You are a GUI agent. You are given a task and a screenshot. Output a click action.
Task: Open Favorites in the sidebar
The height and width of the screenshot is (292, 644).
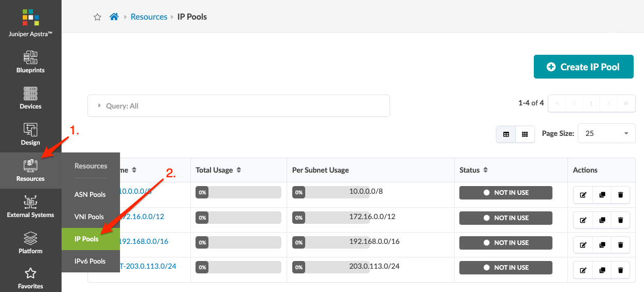point(31,278)
